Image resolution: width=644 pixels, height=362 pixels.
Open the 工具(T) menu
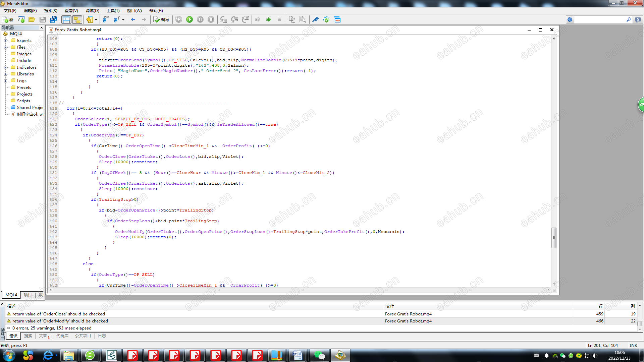click(113, 11)
